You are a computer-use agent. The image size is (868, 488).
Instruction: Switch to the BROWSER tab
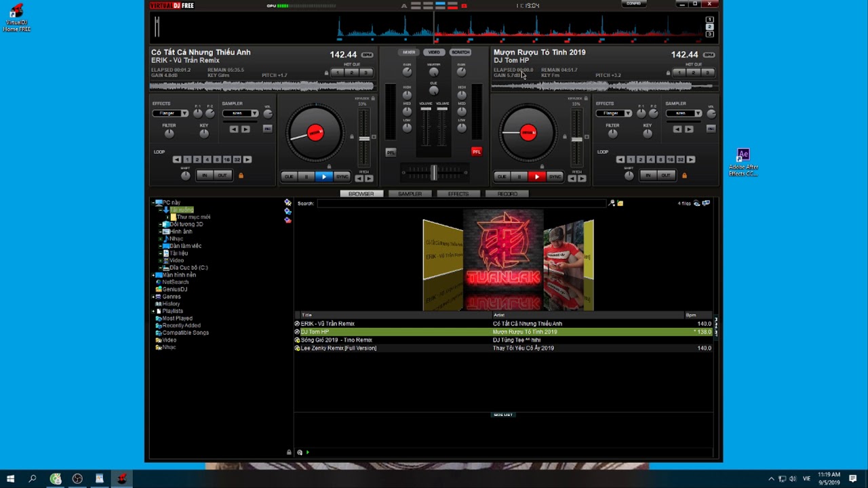tap(361, 194)
